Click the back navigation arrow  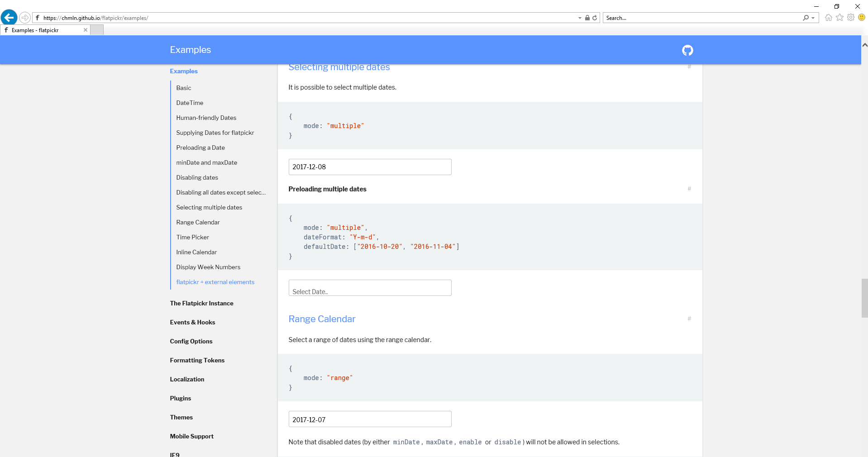point(9,18)
